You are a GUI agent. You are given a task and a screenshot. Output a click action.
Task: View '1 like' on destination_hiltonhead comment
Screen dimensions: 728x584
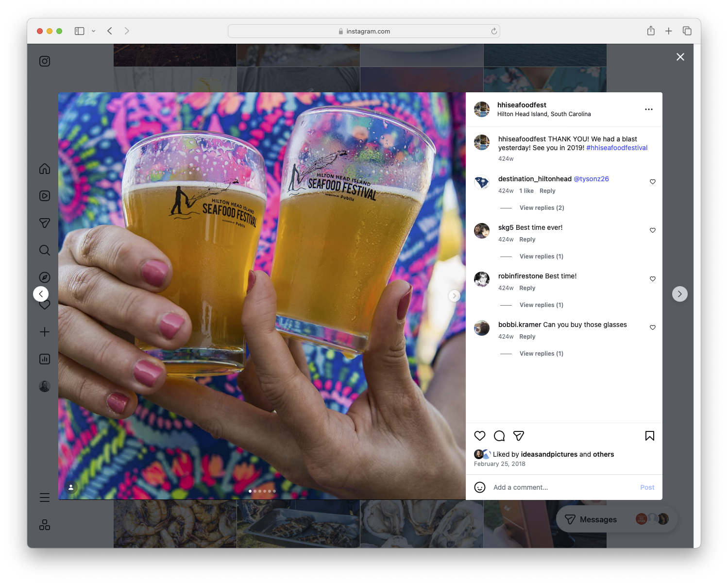[526, 191]
